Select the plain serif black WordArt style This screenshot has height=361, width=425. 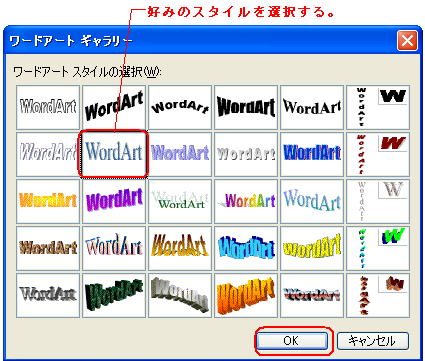point(312,107)
